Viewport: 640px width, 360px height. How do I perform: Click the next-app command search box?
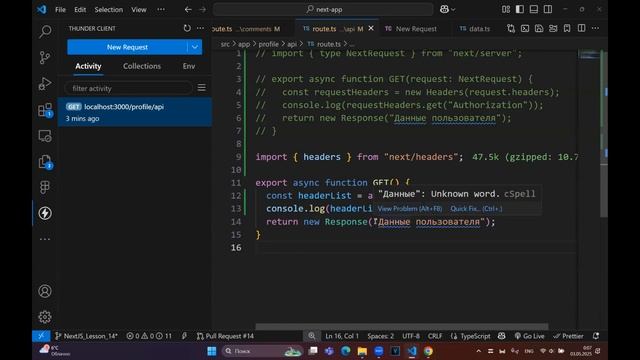[x=323, y=9]
